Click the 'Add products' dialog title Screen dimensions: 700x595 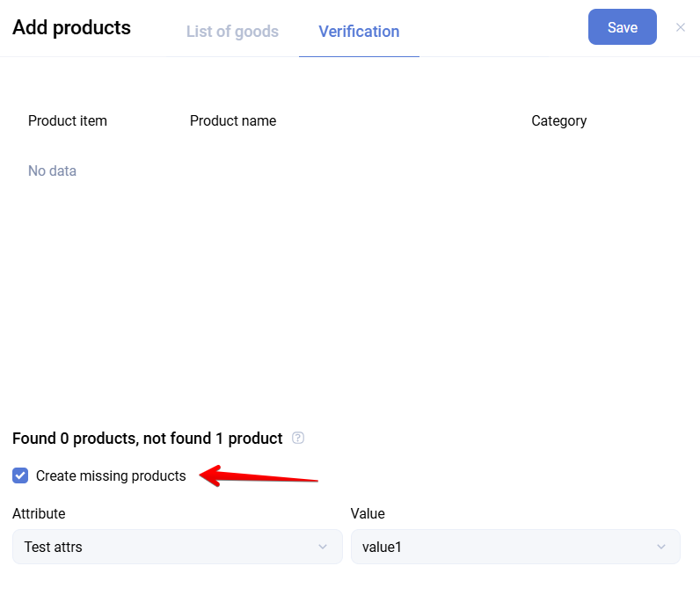pos(71,27)
